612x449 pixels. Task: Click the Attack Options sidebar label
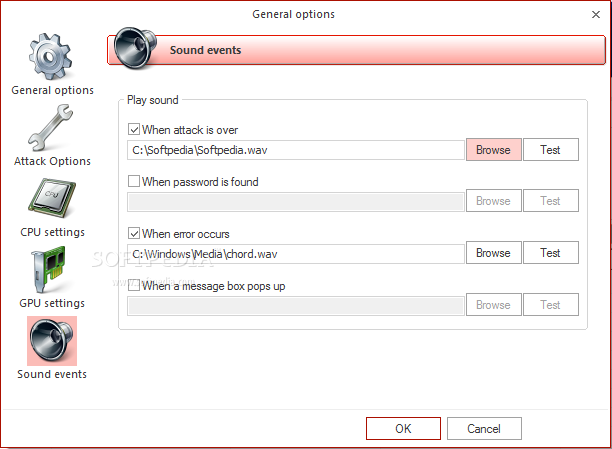[52, 161]
